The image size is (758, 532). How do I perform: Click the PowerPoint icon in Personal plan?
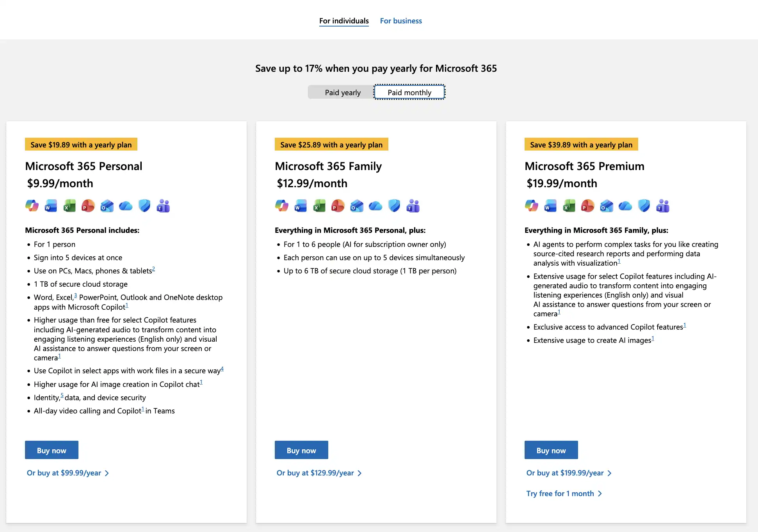pyautogui.click(x=88, y=206)
